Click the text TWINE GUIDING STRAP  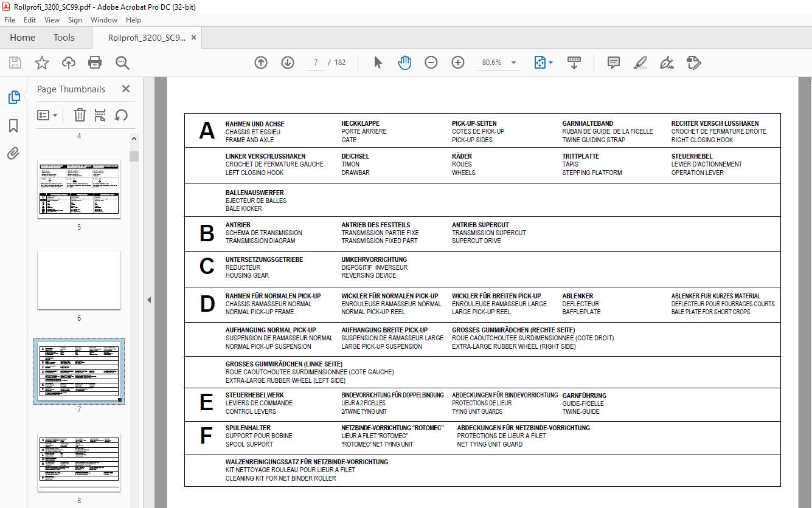coord(594,140)
